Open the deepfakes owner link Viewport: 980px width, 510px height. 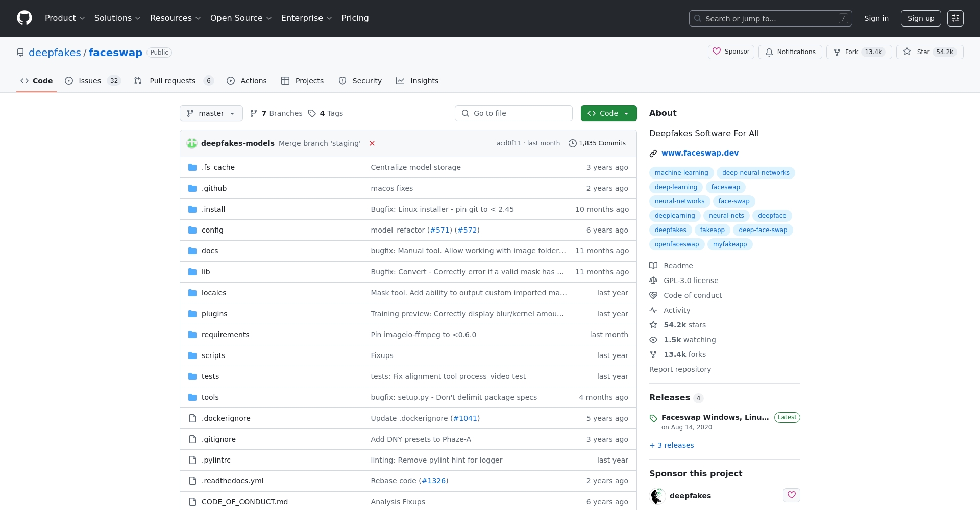coord(55,53)
